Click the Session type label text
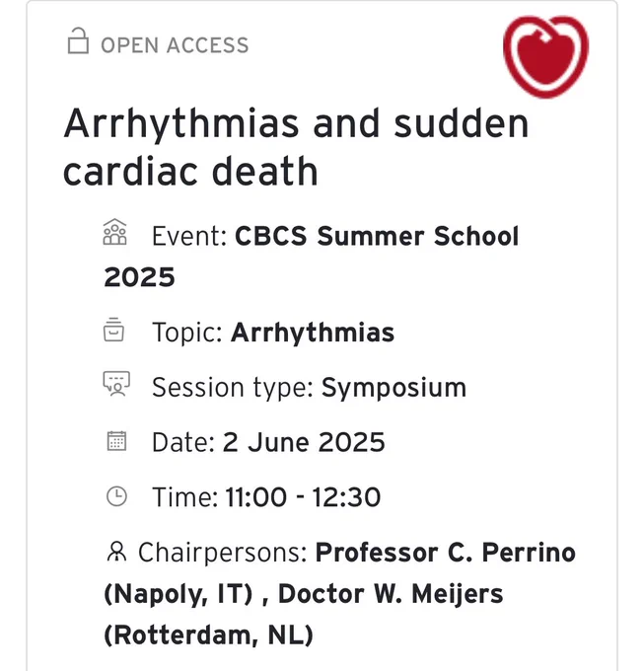Viewport: 644px width, 671px height. pyautogui.click(x=233, y=388)
